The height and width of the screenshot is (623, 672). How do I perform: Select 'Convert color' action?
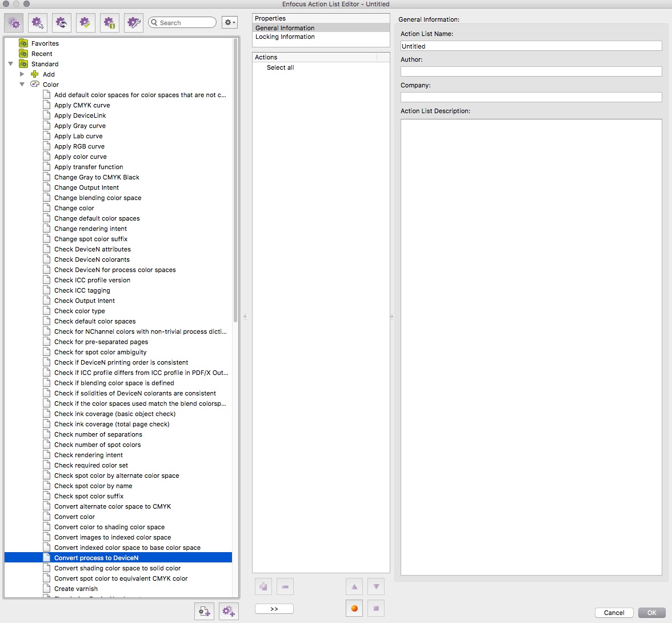pos(74,517)
